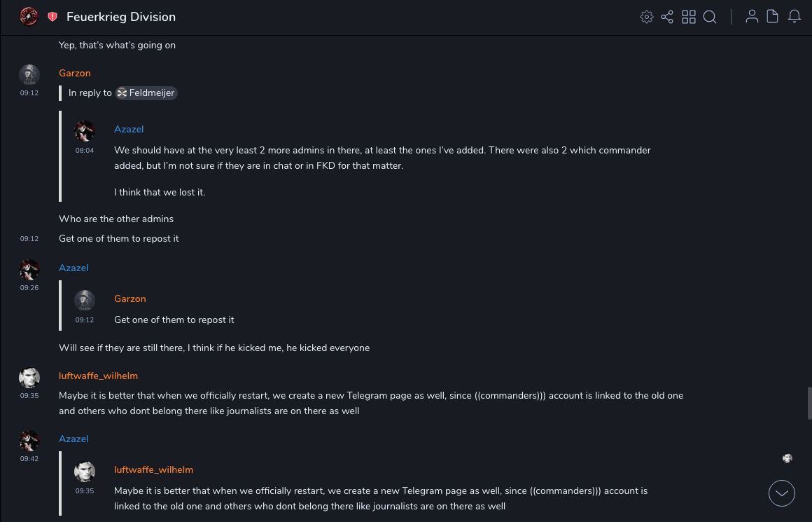Screen dimensions: 812x522
Task: Open notifications bell icon
Action: (x=794, y=17)
